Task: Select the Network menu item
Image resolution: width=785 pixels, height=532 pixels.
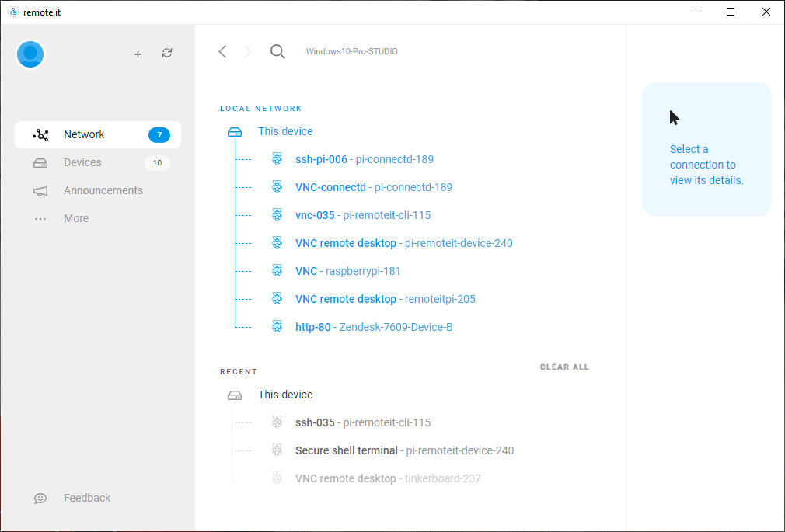Action: 98,134
